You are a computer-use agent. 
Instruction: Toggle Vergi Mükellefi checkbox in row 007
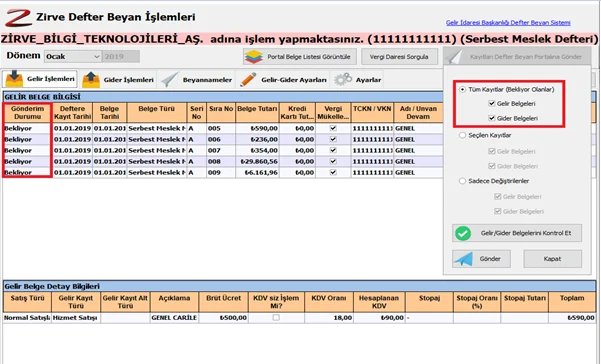pos(333,150)
